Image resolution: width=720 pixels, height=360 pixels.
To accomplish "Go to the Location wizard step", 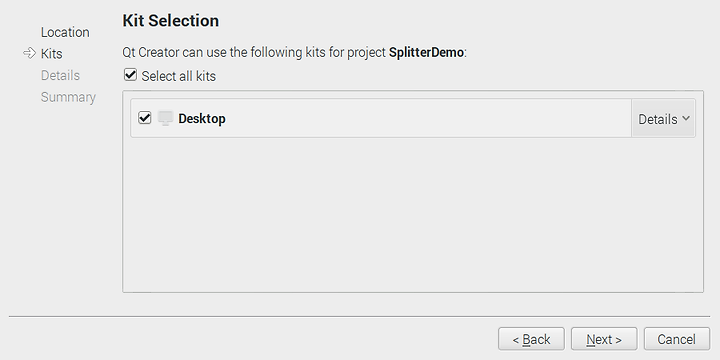I will 65,32.
